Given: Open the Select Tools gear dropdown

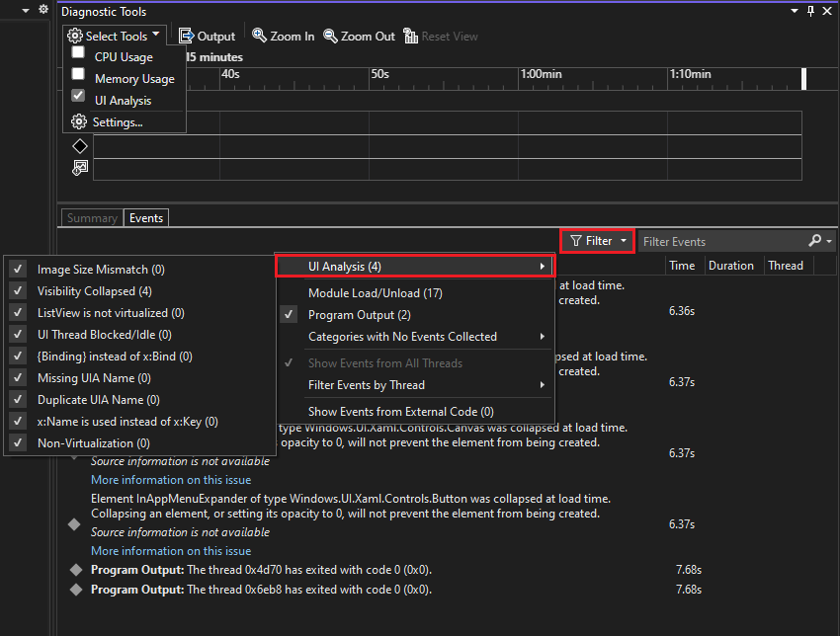Looking at the screenshot, I should click(113, 35).
